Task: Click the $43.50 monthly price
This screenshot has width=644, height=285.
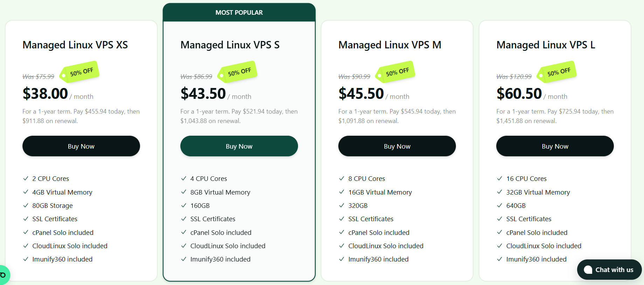Action: point(203,94)
